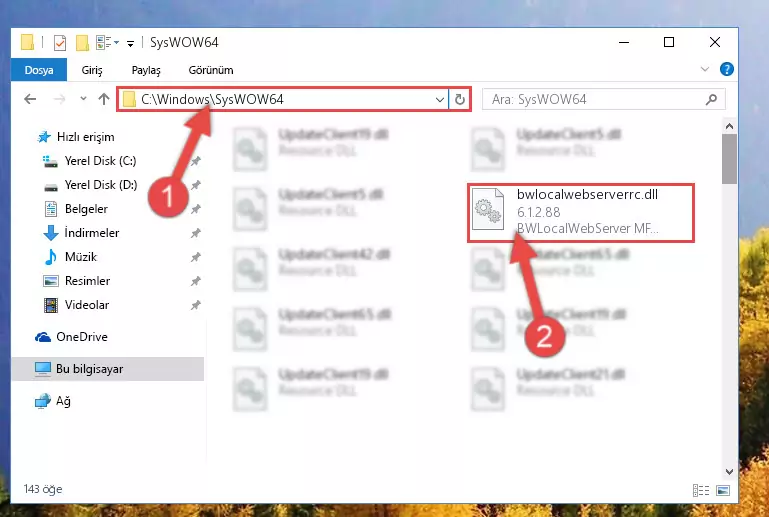
Task: Click the bwlocalwebserverrc.dll gear file icon
Action: coord(487,209)
